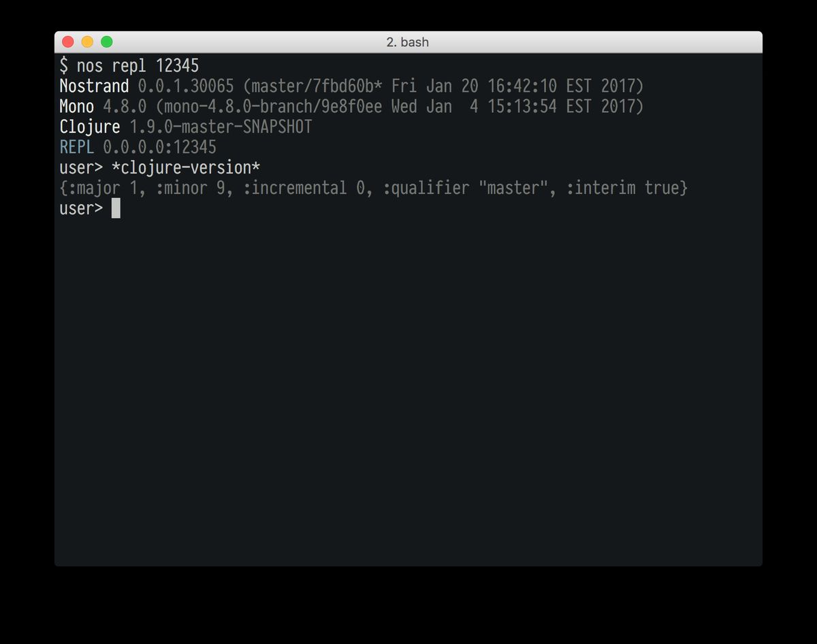The height and width of the screenshot is (644, 817).
Task: Minimize the terminal with yellow button
Action: (x=87, y=42)
